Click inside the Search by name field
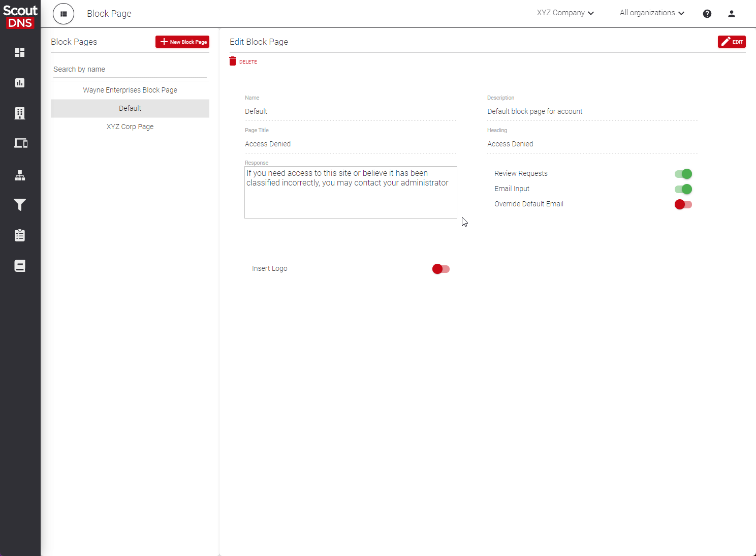 tap(130, 69)
